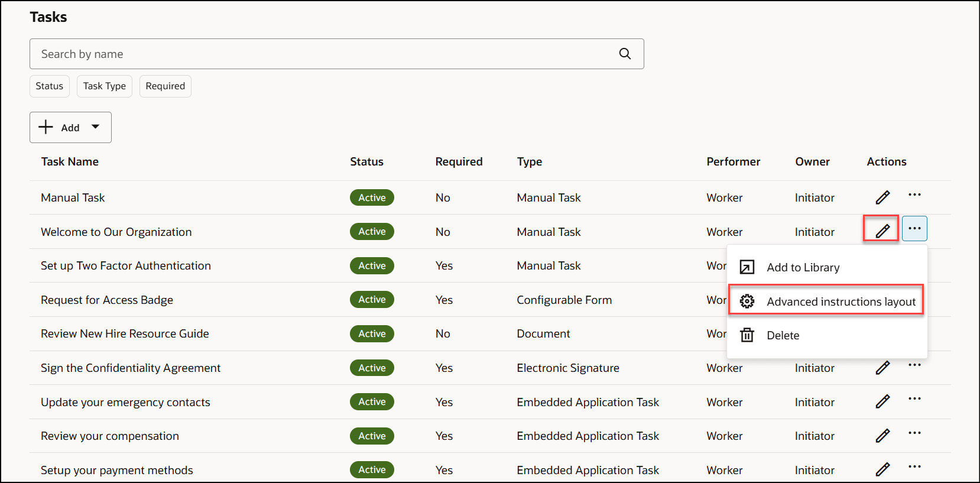Image resolution: width=980 pixels, height=483 pixels.
Task: Select Advanced instructions layout option
Action: (841, 302)
